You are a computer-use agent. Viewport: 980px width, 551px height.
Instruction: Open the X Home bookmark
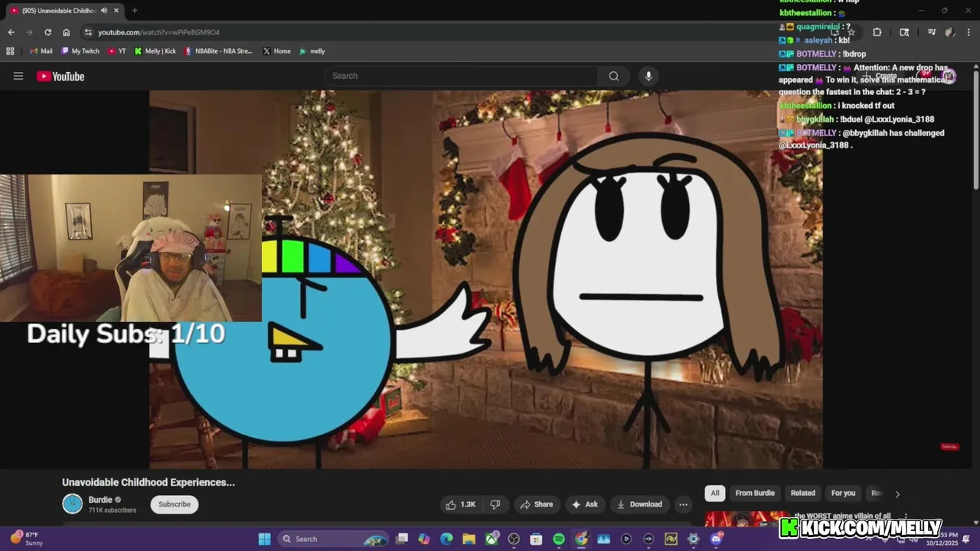pyautogui.click(x=277, y=51)
